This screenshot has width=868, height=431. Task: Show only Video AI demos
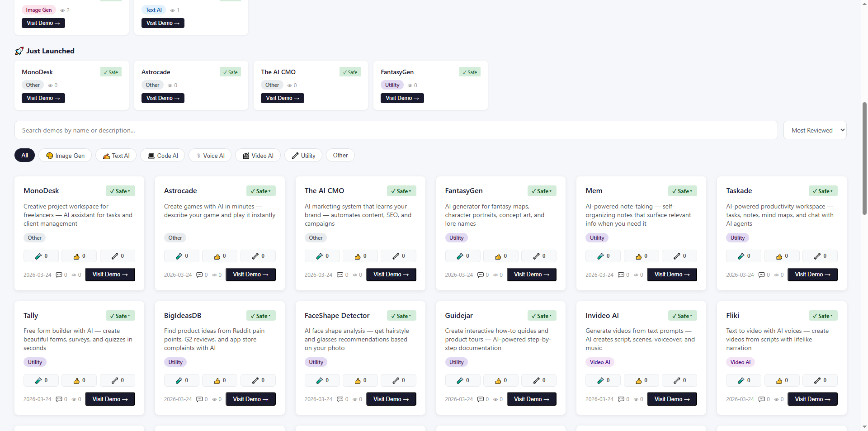[x=258, y=156]
